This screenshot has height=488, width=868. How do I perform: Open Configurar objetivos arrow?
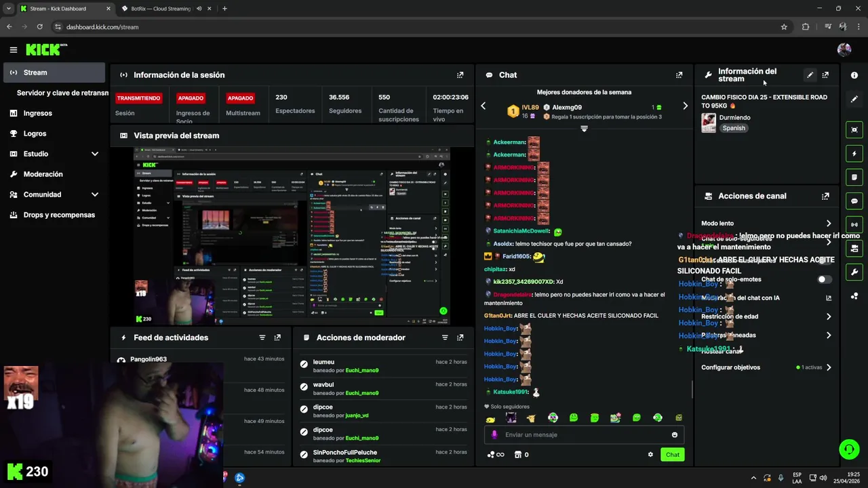tap(829, 367)
